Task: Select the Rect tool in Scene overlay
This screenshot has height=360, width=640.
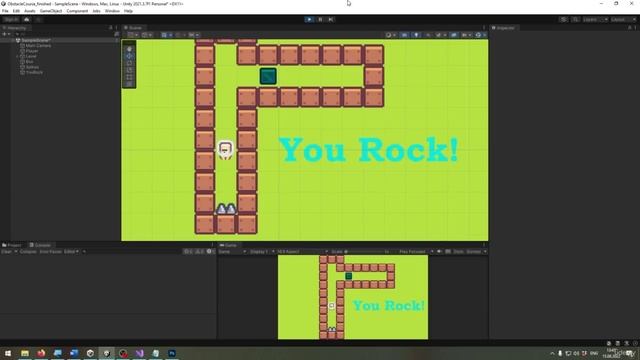Action: coord(129,77)
